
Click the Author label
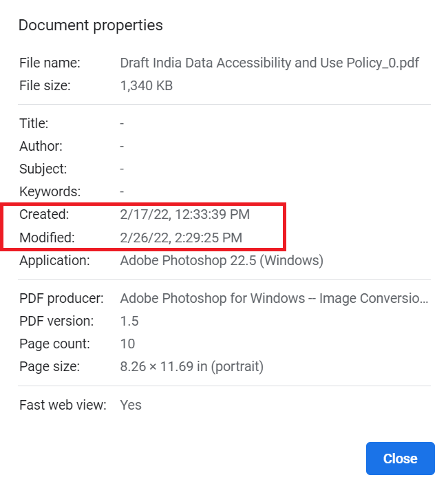[x=41, y=147]
